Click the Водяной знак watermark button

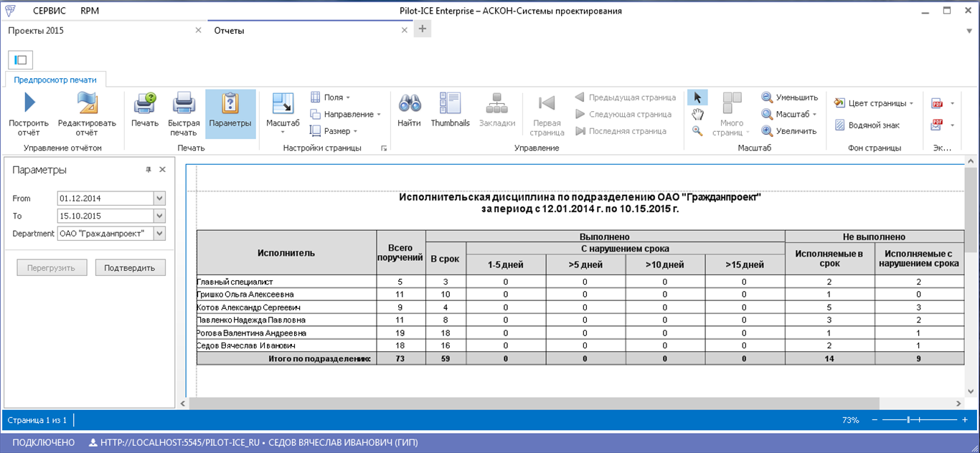[x=867, y=125]
